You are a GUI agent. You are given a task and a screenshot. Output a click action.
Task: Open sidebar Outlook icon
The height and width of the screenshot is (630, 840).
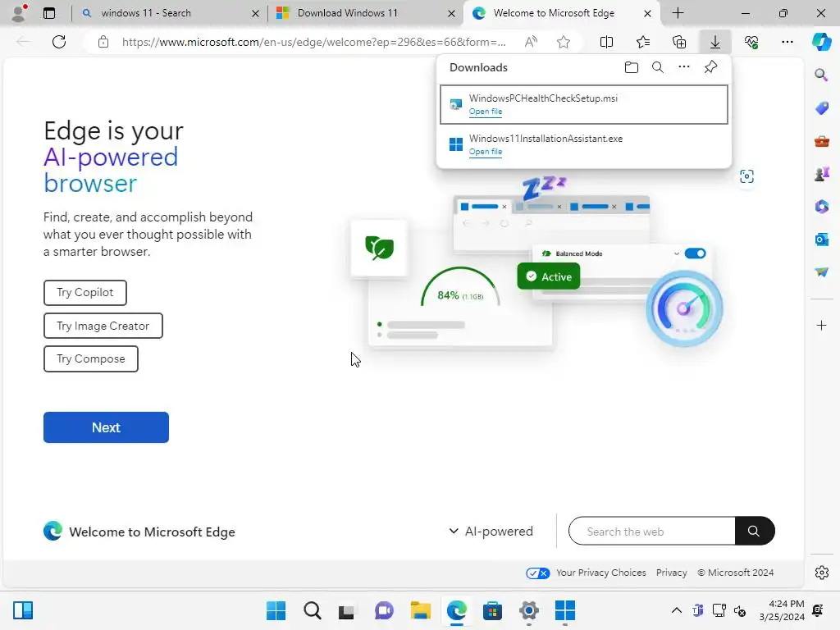pos(821,240)
